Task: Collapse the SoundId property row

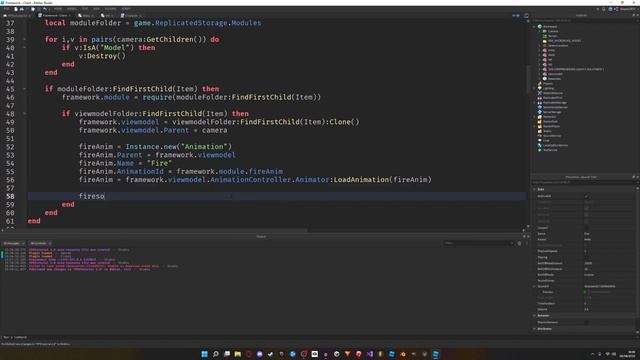Action: (x=534, y=286)
